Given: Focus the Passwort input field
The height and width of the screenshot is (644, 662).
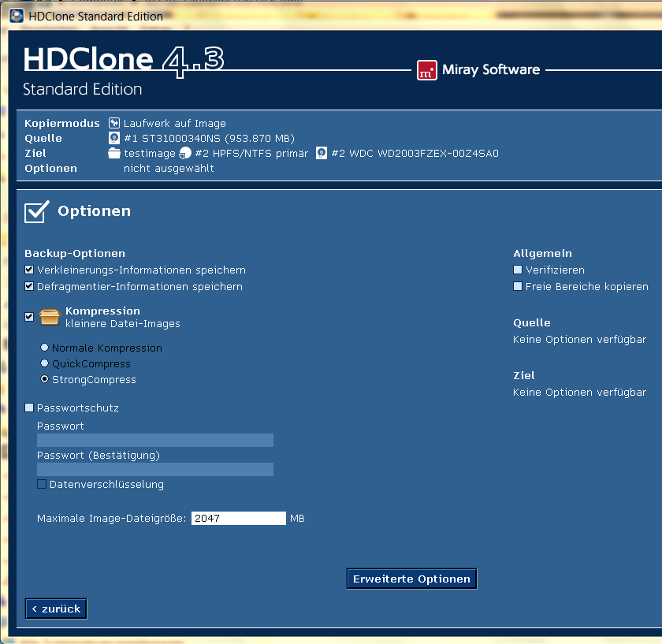Looking at the screenshot, I should [x=155, y=440].
